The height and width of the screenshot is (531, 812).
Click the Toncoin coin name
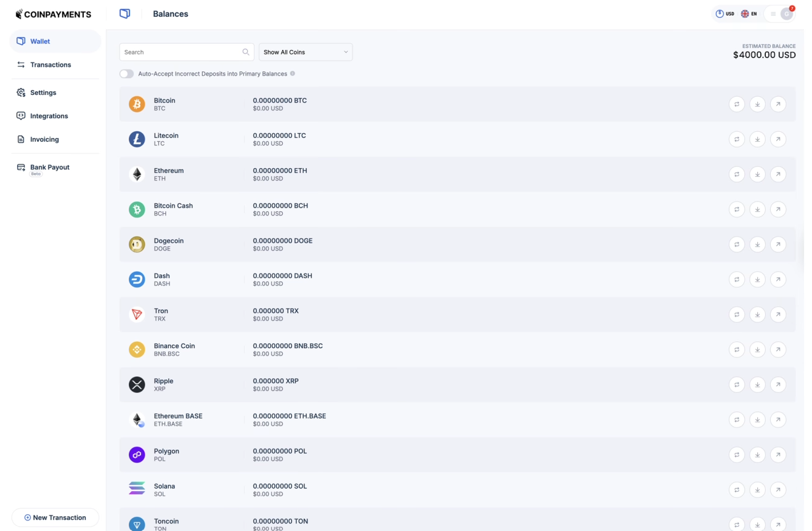coord(166,521)
